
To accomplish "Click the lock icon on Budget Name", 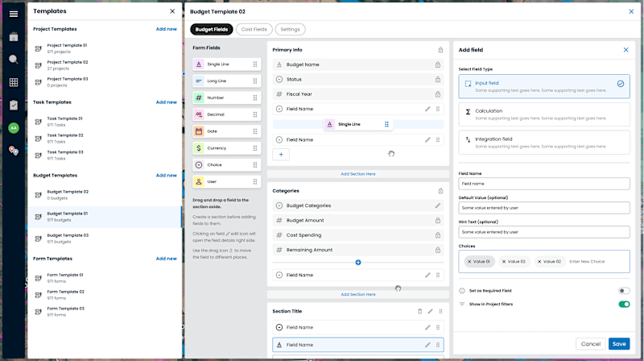I will [x=438, y=64].
